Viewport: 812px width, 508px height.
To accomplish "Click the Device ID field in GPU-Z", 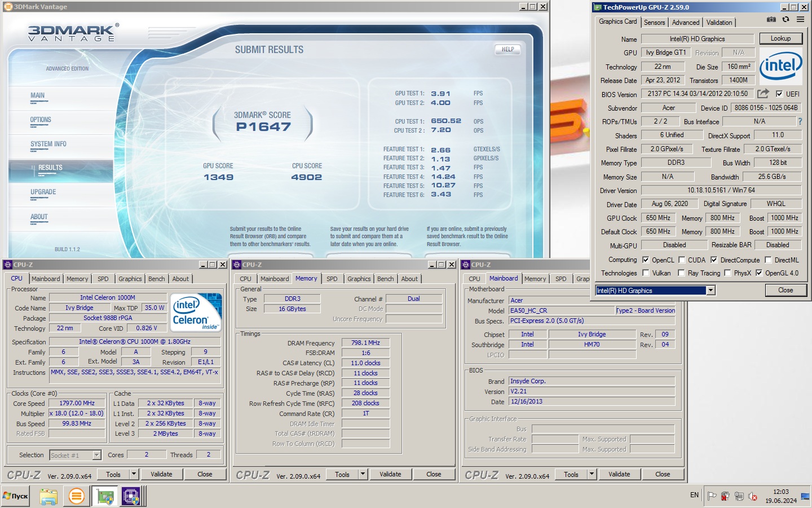I will click(x=766, y=108).
